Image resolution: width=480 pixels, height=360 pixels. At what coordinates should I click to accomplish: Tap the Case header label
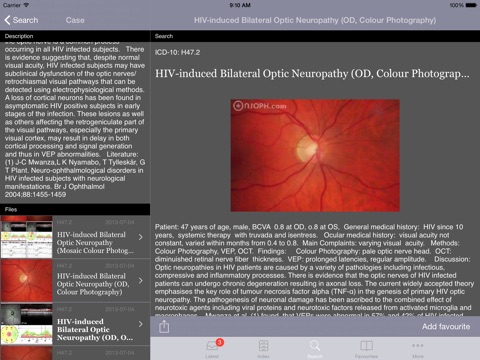75,20
